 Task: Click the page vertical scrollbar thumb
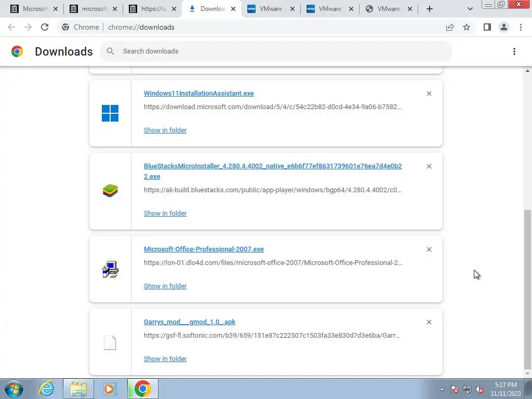coord(527,289)
